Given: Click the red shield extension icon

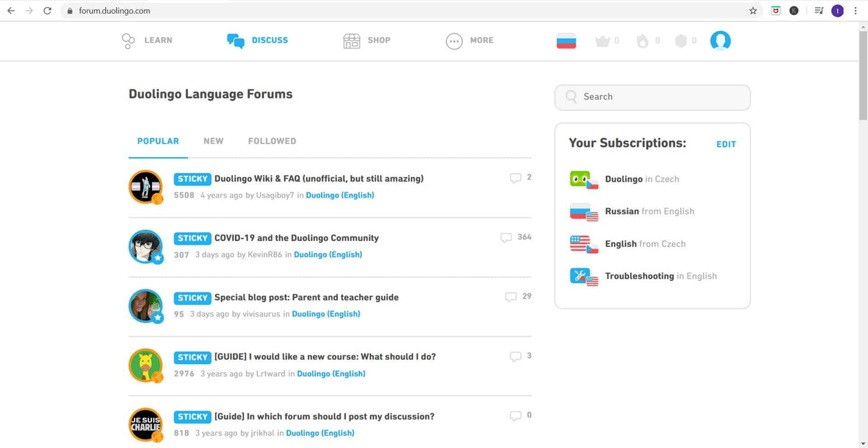Looking at the screenshot, I should [x=776, y=11].
